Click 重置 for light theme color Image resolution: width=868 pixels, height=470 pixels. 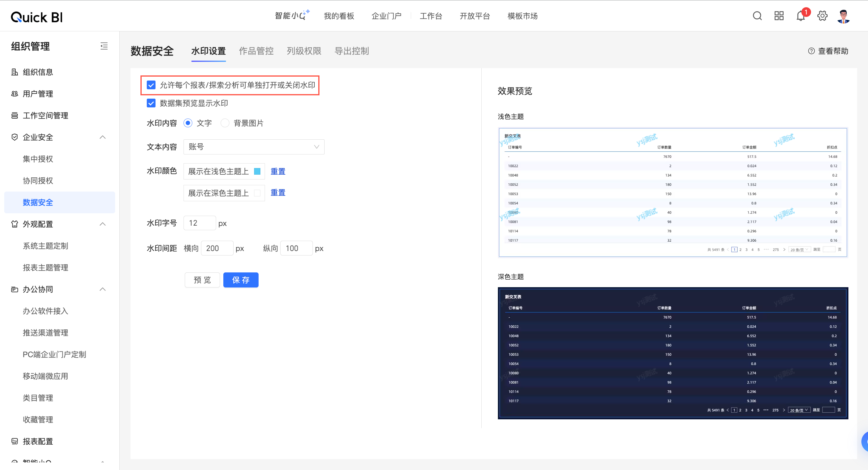tap(278, 171)
